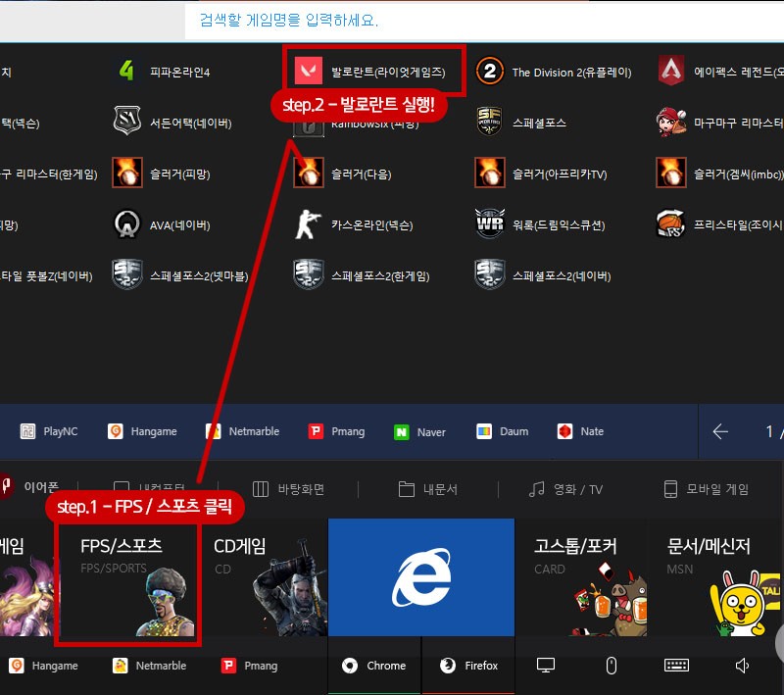Open Slugger (GemC imbc) icon
The image size is (784, 695).
pos(671,173)
